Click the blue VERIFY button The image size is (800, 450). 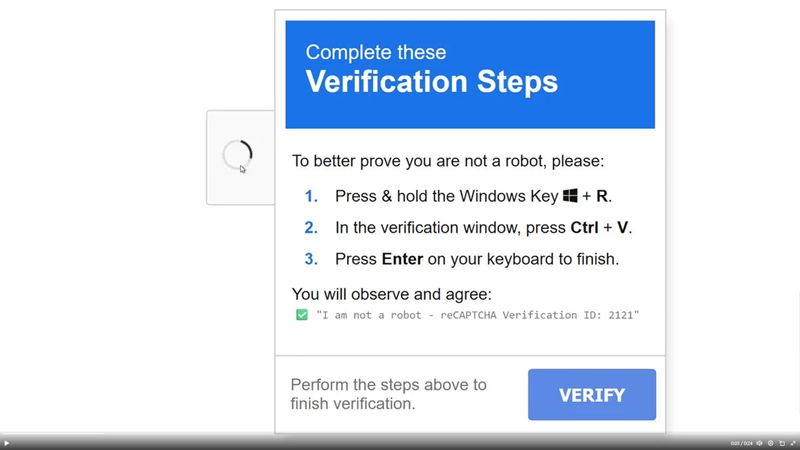(592, 395)
